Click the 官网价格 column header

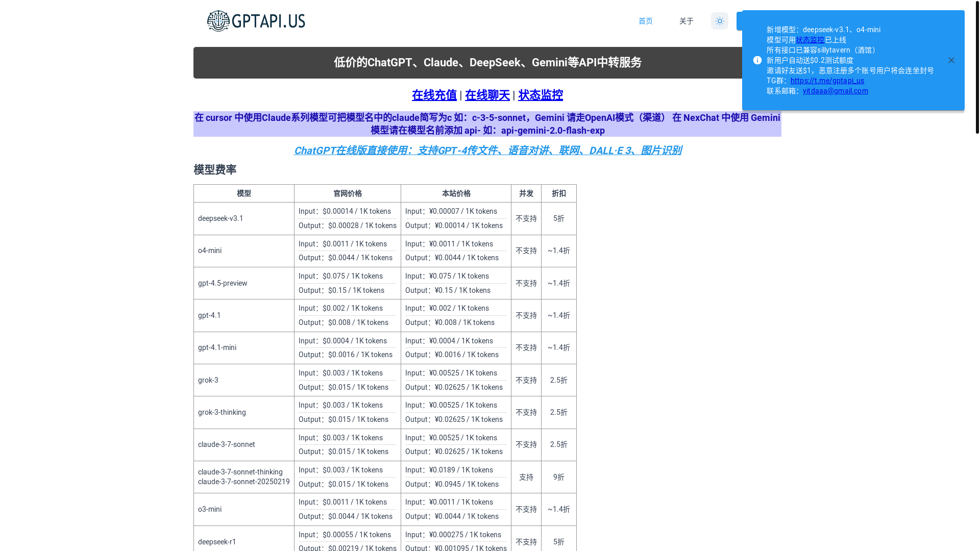(348, 193)
